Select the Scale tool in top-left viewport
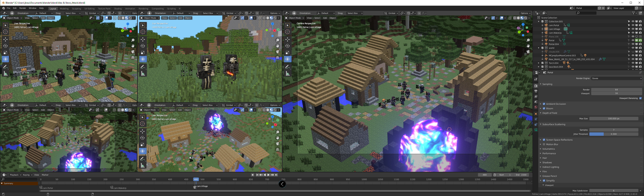This screenshot has width=644, height=196. [x=5, y=52]
